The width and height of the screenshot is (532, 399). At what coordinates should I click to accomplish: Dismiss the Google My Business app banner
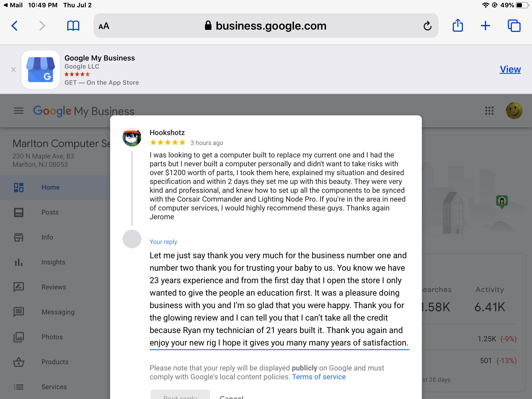point(14,70)
